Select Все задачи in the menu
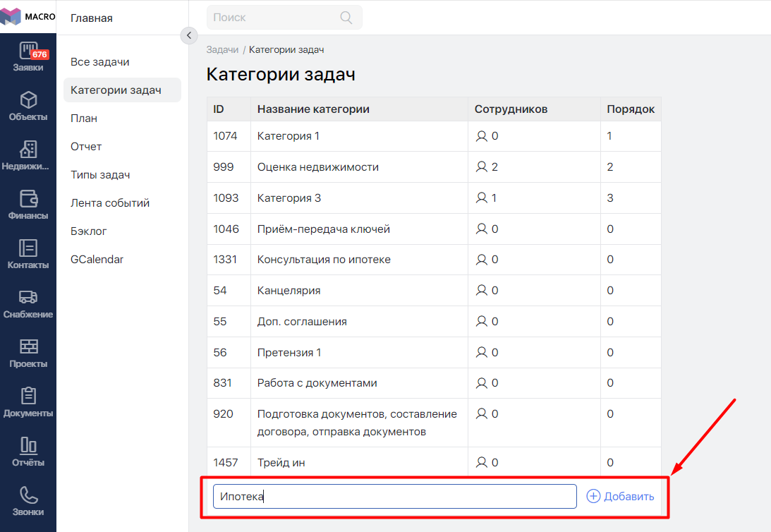Screen dimensions: 771x532 pyautogui.click(x=100, y=62)
